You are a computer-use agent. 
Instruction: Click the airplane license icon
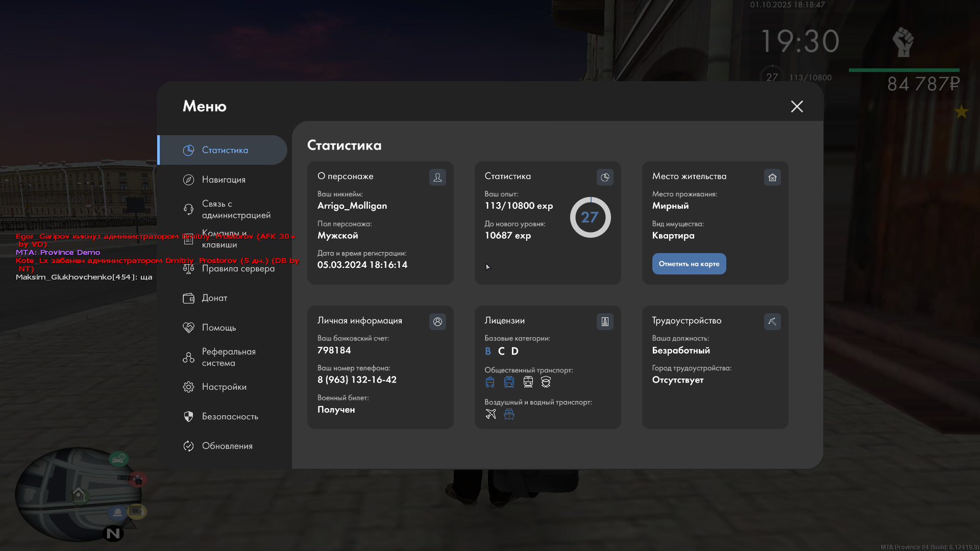pos(491,414)
